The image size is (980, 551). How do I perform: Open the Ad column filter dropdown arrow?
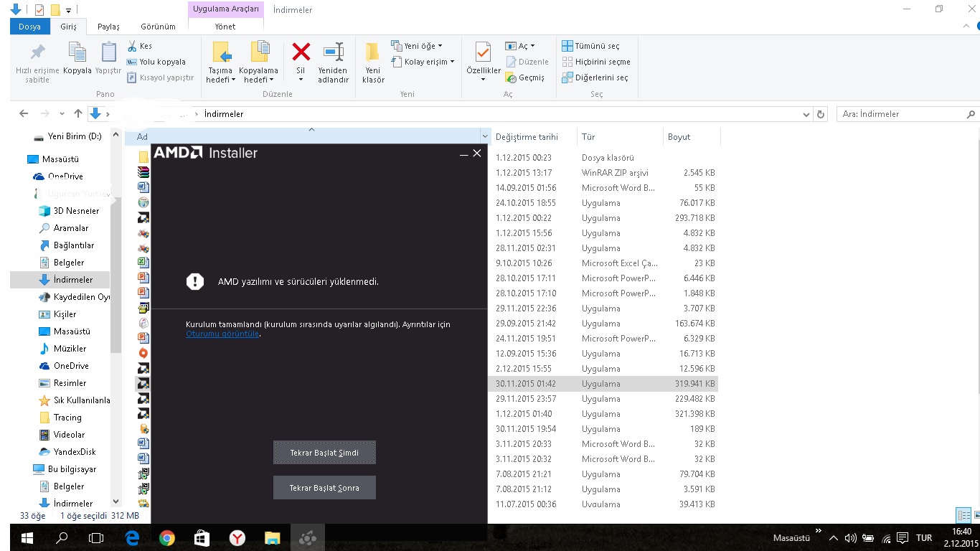(484, 136)
